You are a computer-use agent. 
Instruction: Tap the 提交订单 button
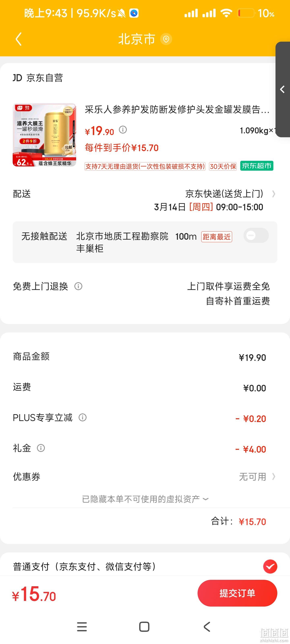[237, 593]
